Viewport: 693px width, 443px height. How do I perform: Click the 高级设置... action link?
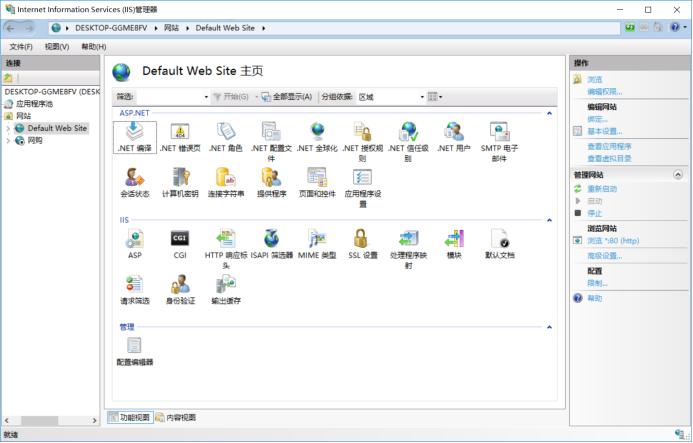click(605, 256)
